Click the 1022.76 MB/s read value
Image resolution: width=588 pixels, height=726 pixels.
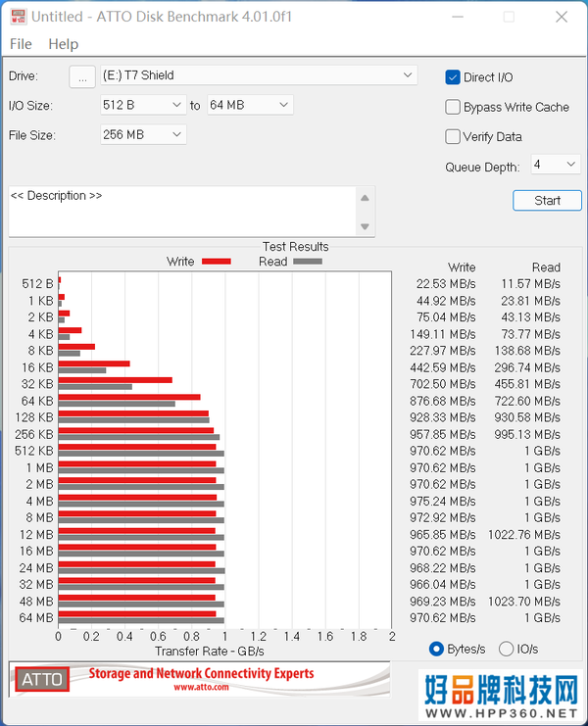pyautogui.click(x=524, y=535)
